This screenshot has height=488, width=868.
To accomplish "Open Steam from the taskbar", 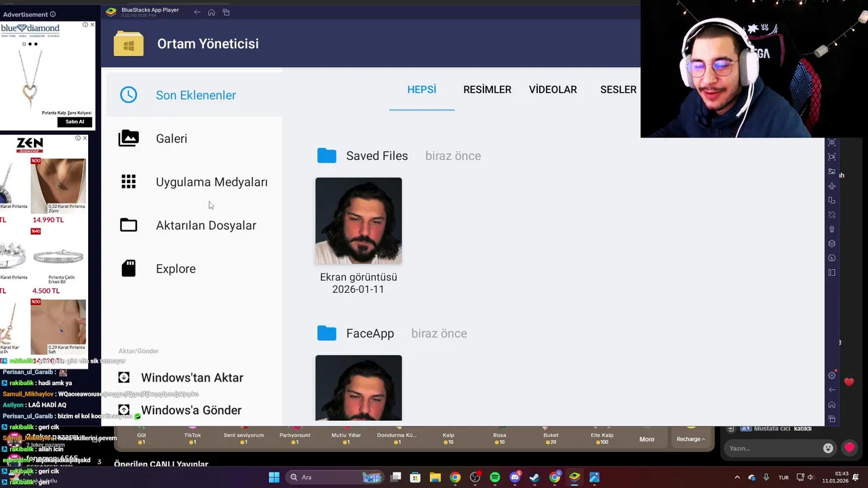I will (534, 477).
